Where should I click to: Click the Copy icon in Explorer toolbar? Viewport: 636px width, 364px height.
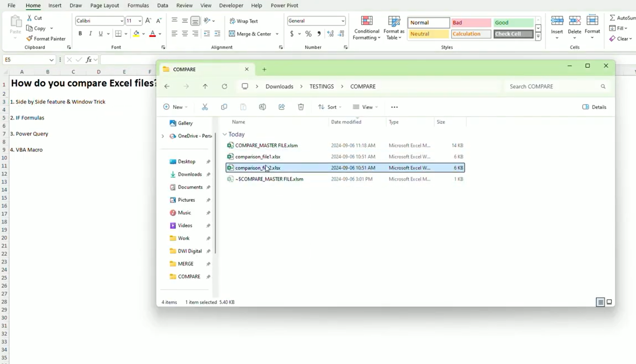tap(224, 107)
